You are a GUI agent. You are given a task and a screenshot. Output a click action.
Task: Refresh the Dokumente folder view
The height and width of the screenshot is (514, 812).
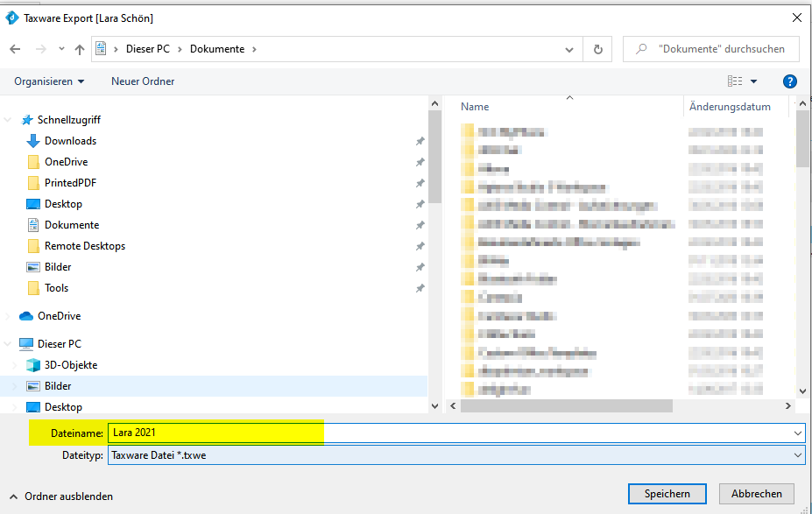coord(597,49)
